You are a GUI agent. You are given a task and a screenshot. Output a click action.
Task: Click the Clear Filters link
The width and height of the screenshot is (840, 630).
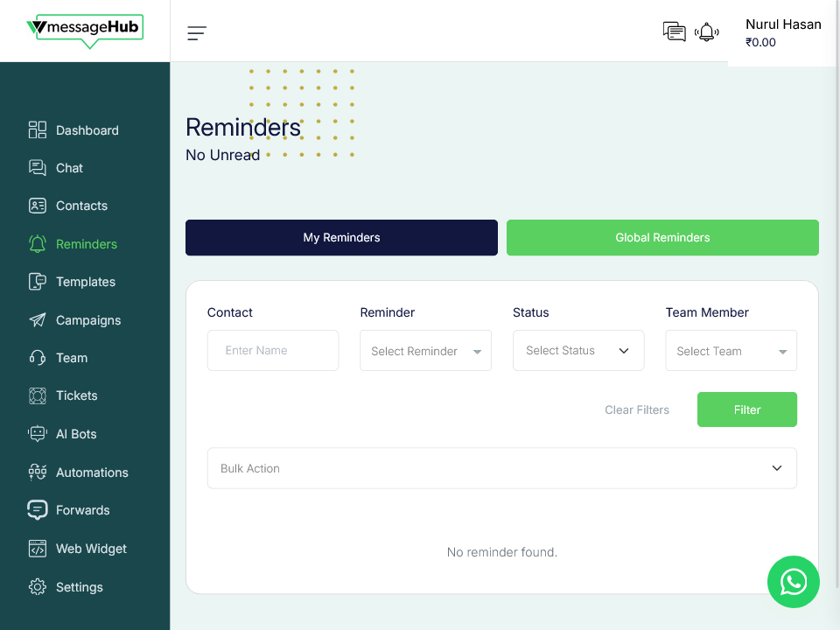click(637, 409)
